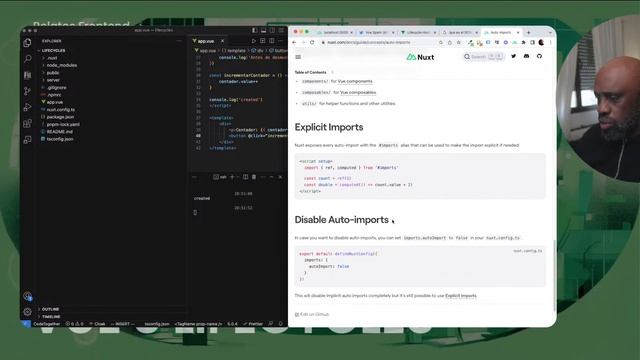This screenshot has height=360, width=640.
Task: Open nuxt.config.ts in the Explorer
Action: point(60,109)
